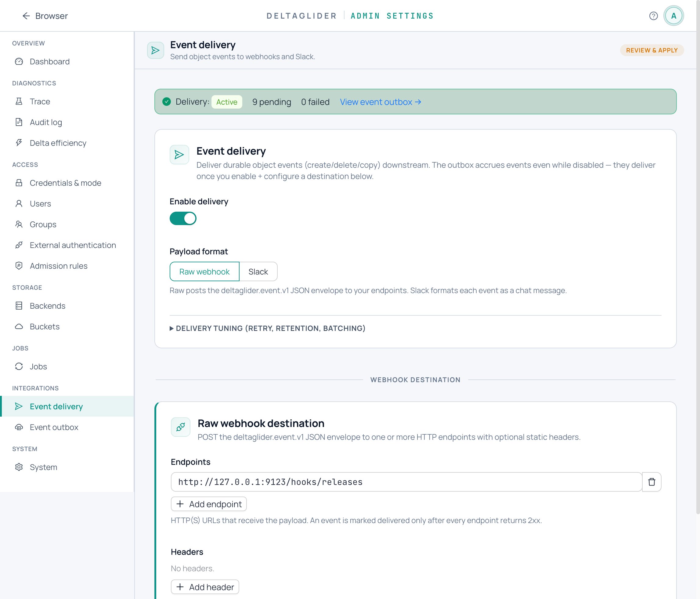The width and height of the screenshot is (700, 599).
Task: Click the Jobs refresh icon
Action: [19, 366]
